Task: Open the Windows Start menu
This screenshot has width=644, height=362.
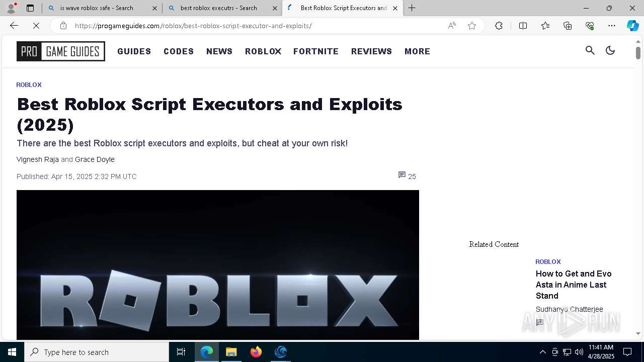Action: click(12, 352)
